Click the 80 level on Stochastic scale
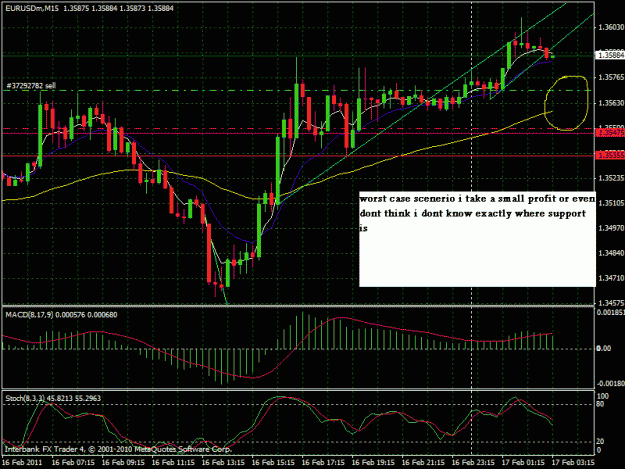The width and height of the screenshot is (625, 469). (601, 404)
